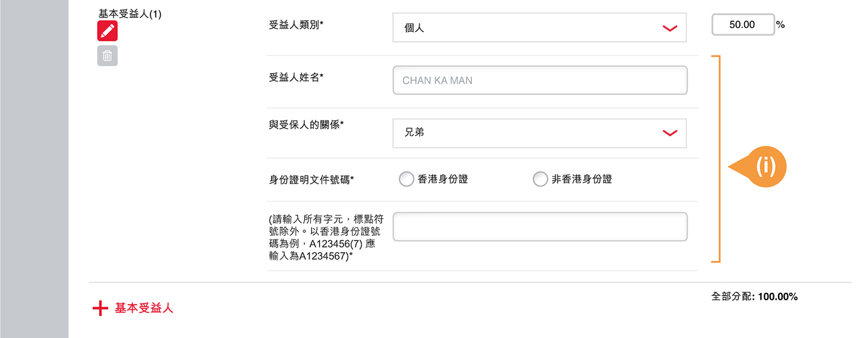Click the red pencil edit icon
This screenshot has height=338, width=868.
(x=108, y=31)
